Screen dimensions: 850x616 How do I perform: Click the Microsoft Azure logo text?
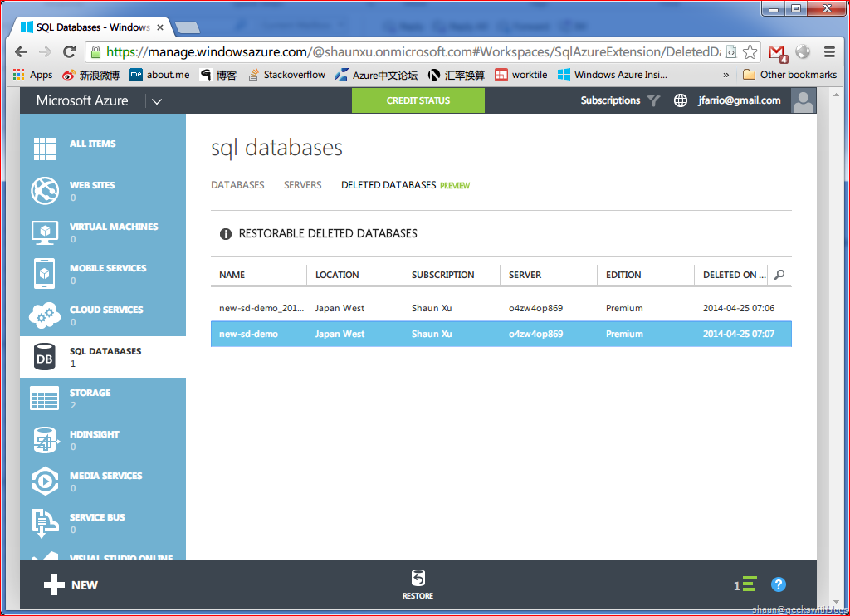click(82, 100)
